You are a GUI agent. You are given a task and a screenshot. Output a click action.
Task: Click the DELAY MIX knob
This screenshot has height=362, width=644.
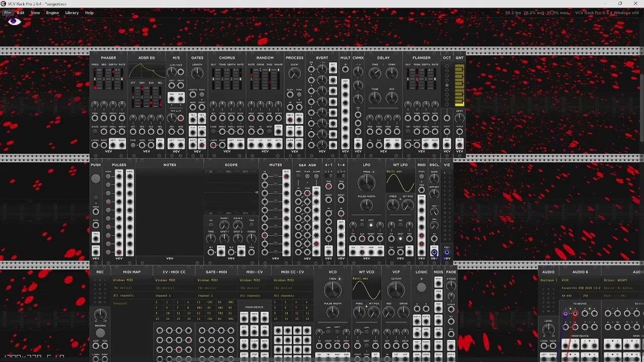click(x=392, y=98)
